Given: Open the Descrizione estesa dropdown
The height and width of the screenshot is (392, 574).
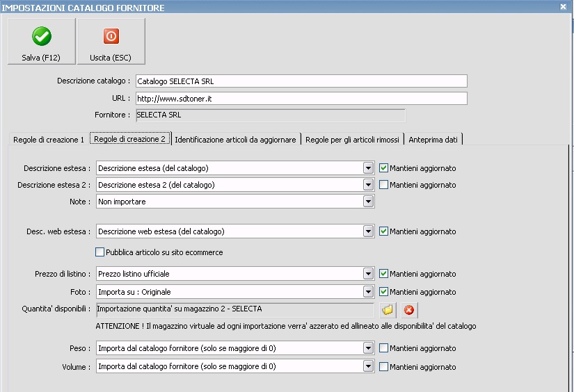Looking at the screenshot, I should tap(368, 168).
